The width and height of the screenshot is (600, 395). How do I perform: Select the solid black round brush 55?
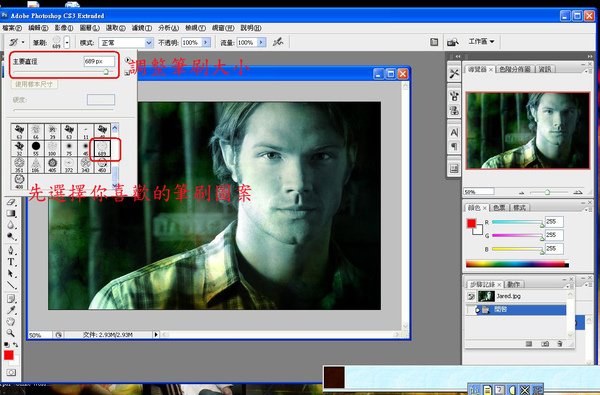(36, 147)
